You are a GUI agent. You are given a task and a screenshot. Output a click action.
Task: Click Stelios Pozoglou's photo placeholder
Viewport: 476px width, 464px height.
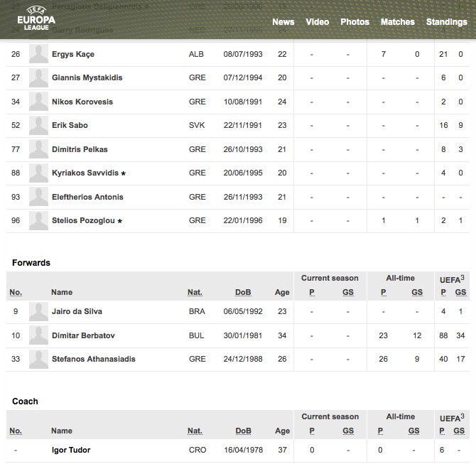point(38,221)
